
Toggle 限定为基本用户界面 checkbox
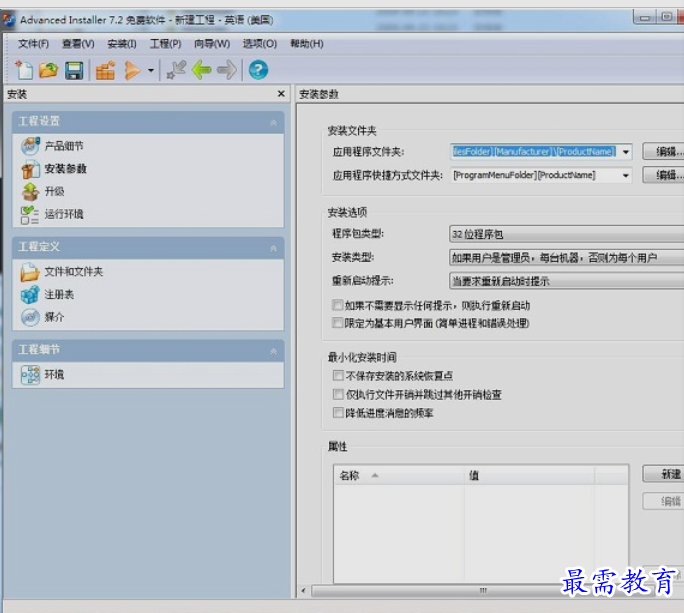click(x=338, y=323)
